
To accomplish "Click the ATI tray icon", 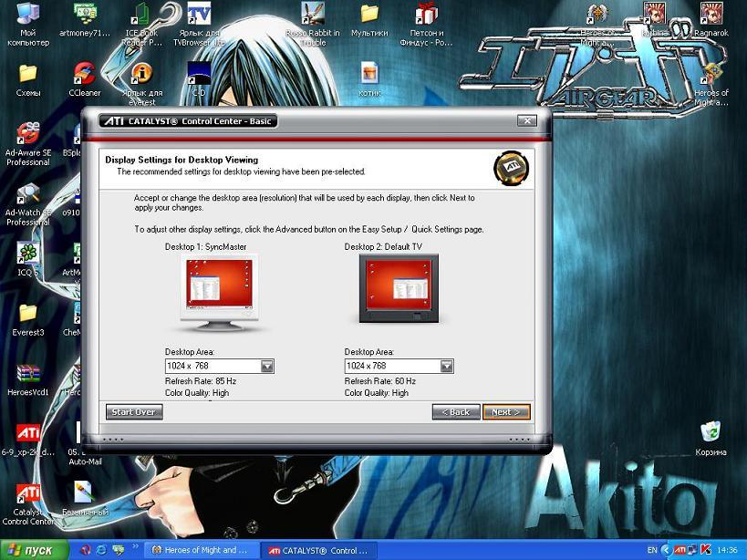I will 680,550.
